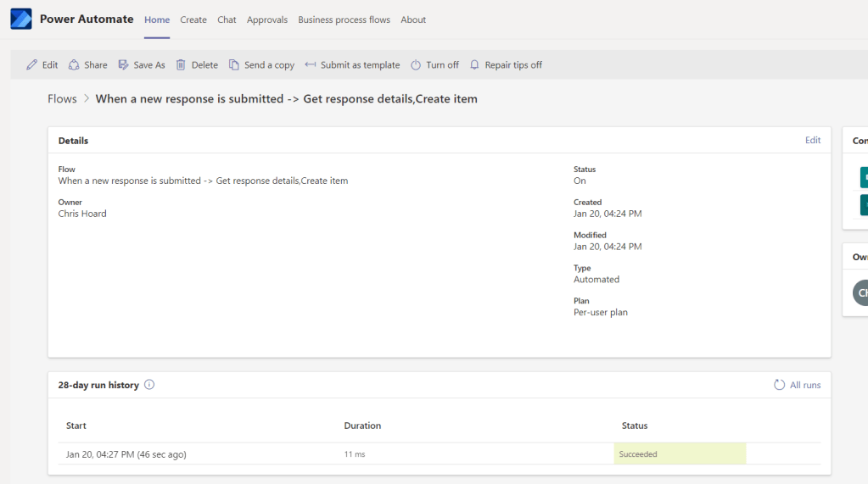Select the Chat tab
The width and height of the screenshot is (868, 484).
[227, 19]
